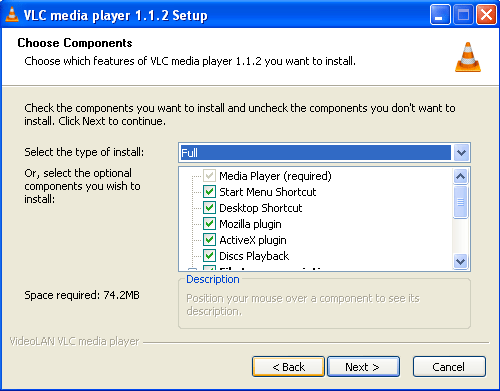The height and width of the screenshot is (391, 500).
Task: Uncheck the Desktop Shortcut checkbox
Action: [x=209, y=208]
